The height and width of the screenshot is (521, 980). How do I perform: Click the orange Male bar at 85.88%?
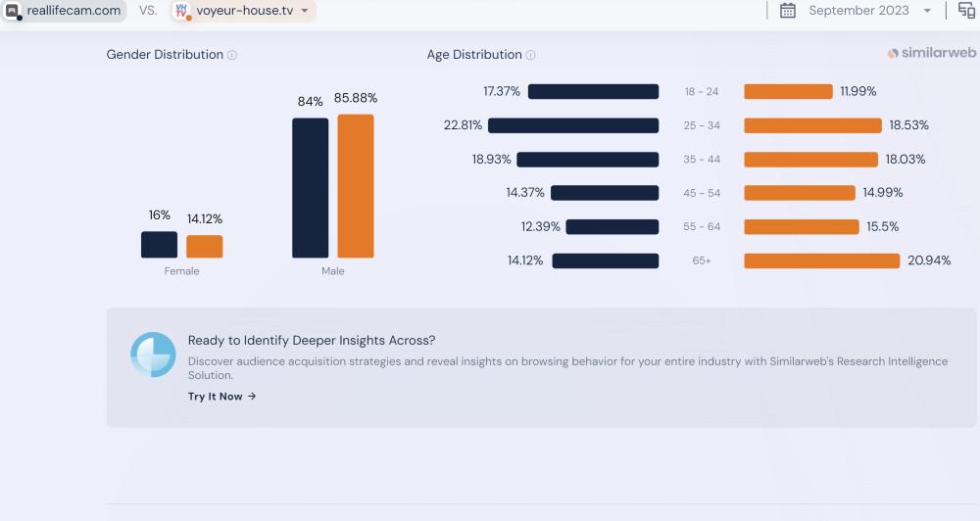point(356,186)
